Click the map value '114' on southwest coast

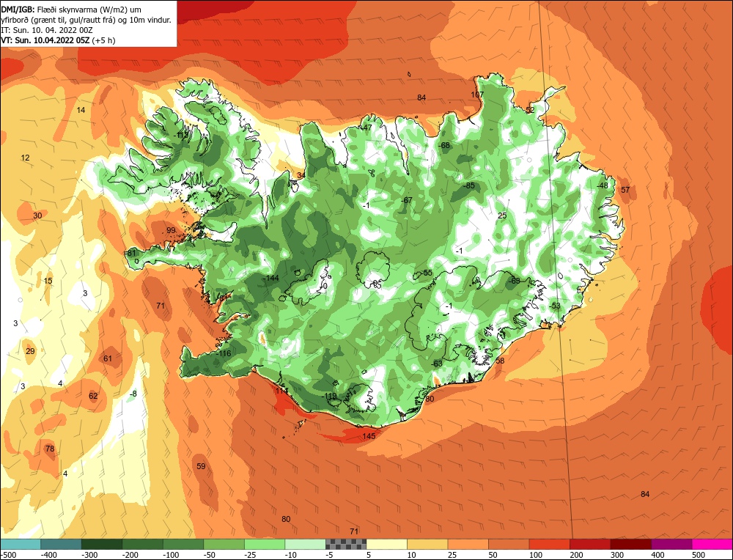click(281, 391)
